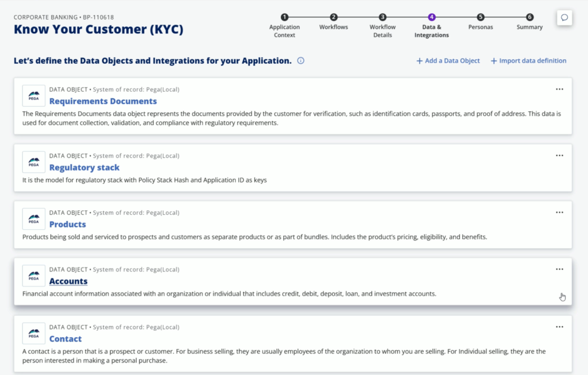Go to step 2 Workflows
The image size is (588, 375).
coord(334,22)
